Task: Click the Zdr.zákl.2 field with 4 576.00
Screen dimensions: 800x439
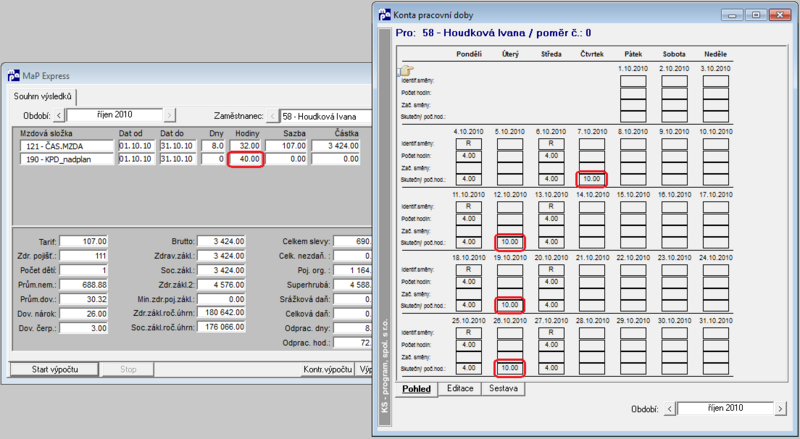Action: tap(221, 285)
